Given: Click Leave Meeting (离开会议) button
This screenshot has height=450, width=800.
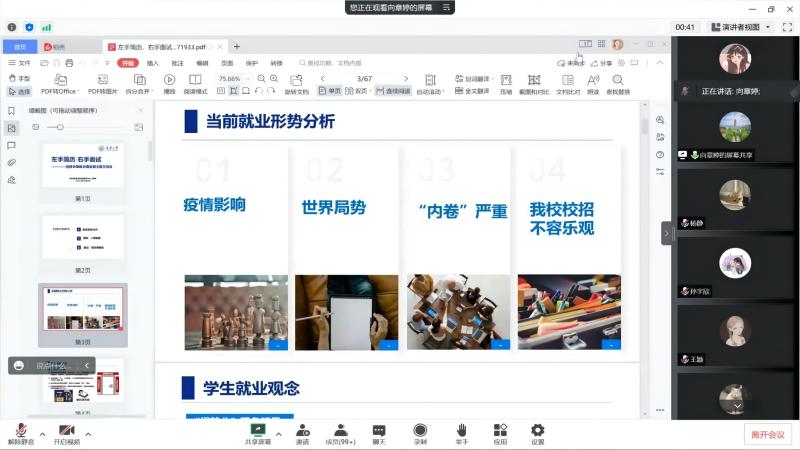Looking at the screenshot, I should 767,435.
